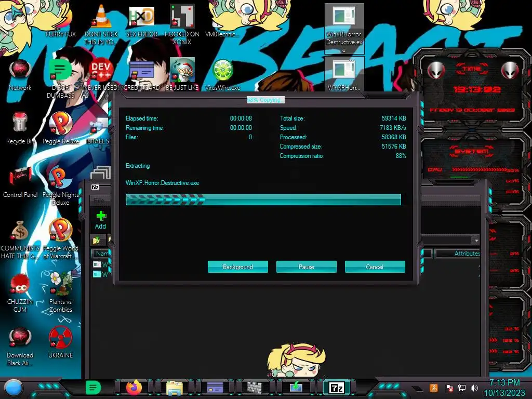Screen dimensions: 532x399
Task: Open the Dev-C++ NEVER USED icon
Action: click(101, 75)
